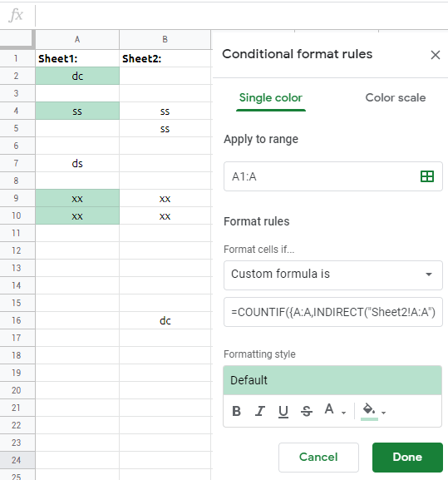Image resolution: width=448 pixels, height=480 pixels.
Task: Select column B header
Action: 165,39
